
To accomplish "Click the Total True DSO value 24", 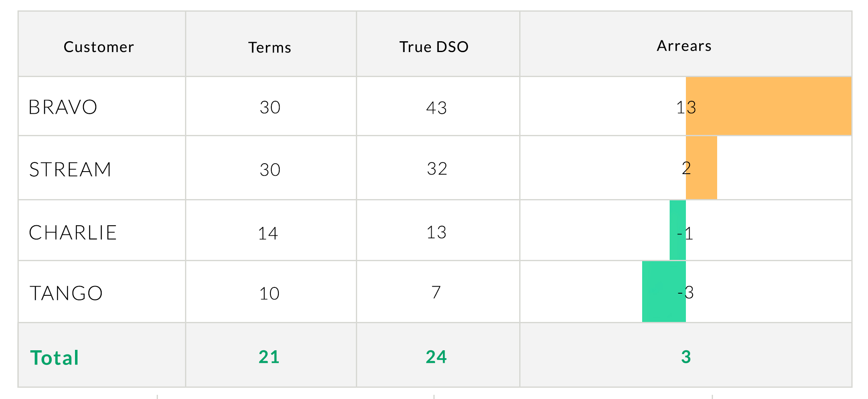I will [x=436, y=357].
